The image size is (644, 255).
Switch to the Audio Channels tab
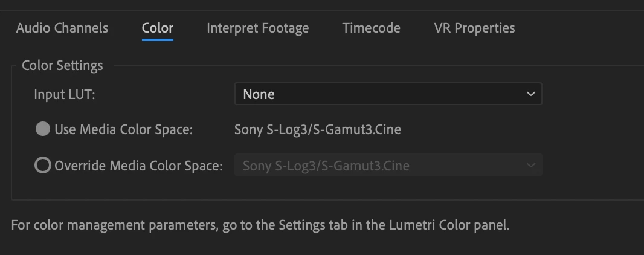62,28
